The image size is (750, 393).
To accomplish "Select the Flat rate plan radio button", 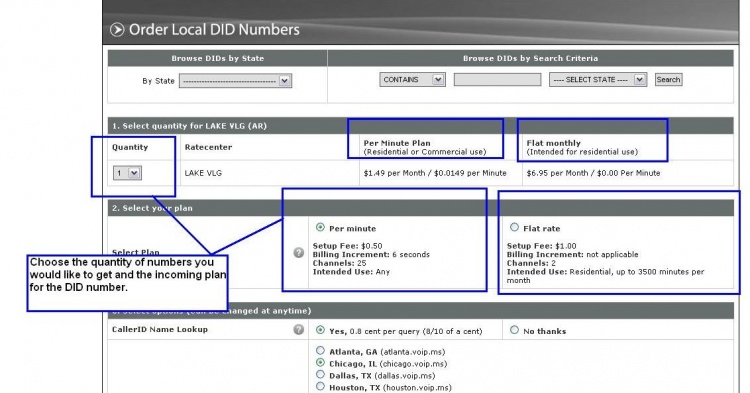I will (x=514, y=227).
